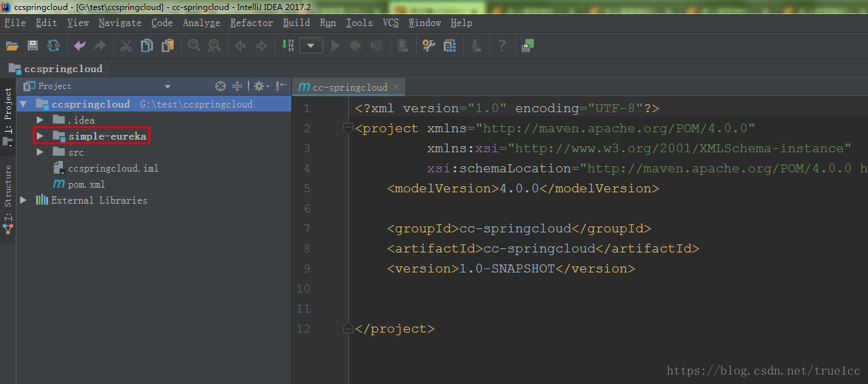Image resolution: width=868 pixels, height=384 pixels.
Task: Click the Redo arrow icon
Action: 100,45
